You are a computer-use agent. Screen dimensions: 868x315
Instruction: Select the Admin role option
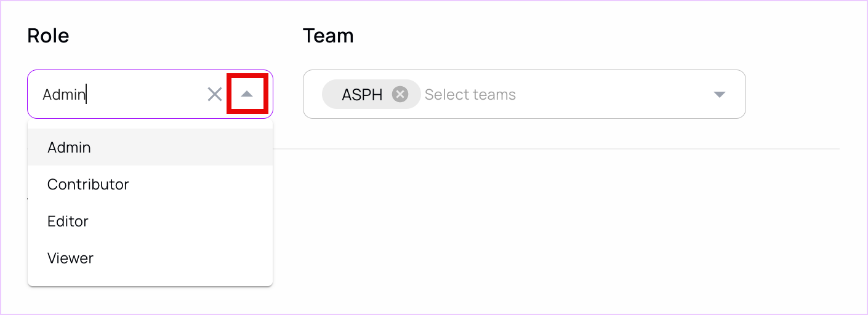150,147
